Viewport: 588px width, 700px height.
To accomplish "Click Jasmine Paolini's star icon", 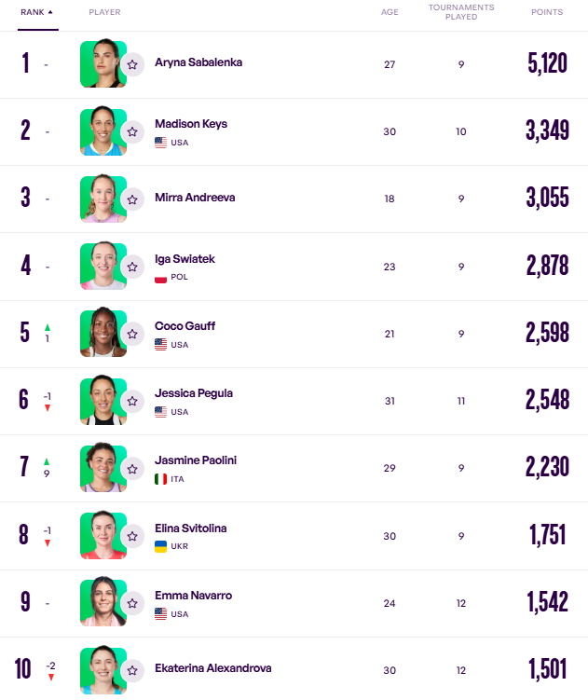I will coord(132,469).
